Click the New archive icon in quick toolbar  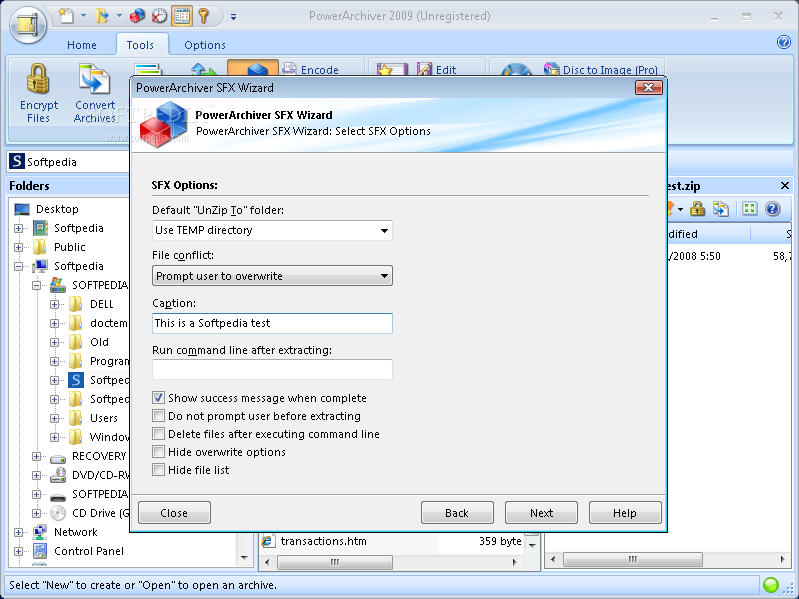66,16
